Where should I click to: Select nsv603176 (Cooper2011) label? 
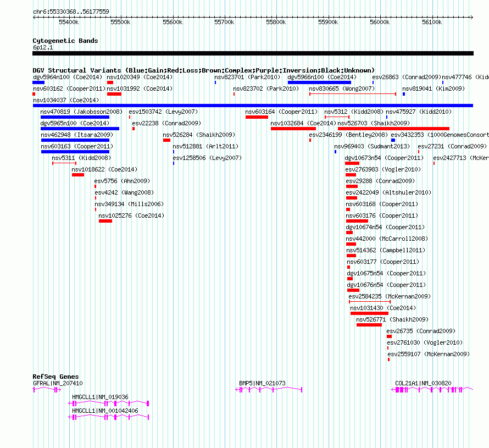(382, 215)
